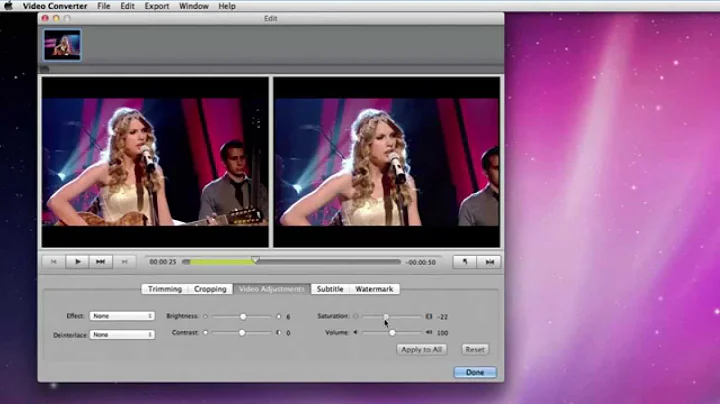Open the Effect dropdown
The height and width of the screenshot is (404, 720).
tap(122, 316)
